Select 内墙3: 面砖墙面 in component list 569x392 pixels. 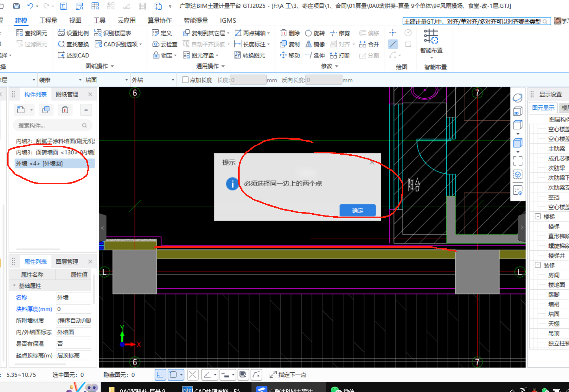55,152
